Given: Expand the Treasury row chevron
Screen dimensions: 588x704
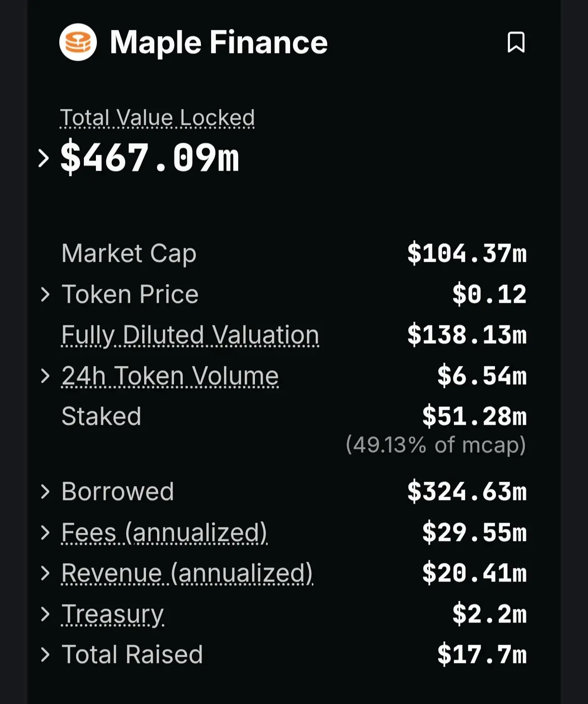Looking at the screenshot, I should click(45, 614).
